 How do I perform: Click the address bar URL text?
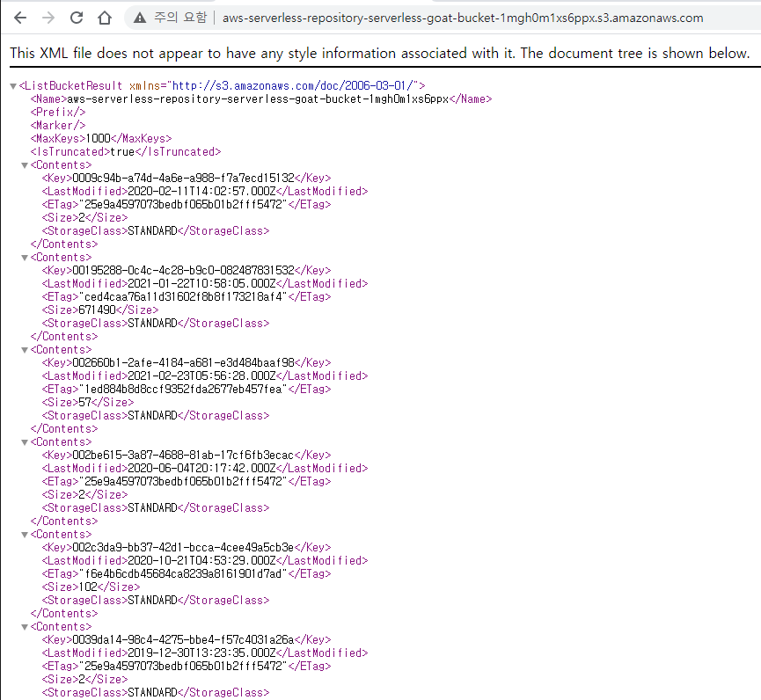point(463,18)
